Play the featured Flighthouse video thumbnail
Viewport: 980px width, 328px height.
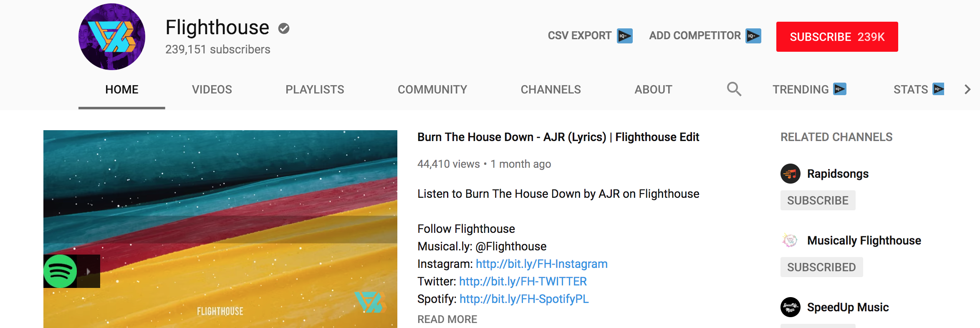point(220,229)
